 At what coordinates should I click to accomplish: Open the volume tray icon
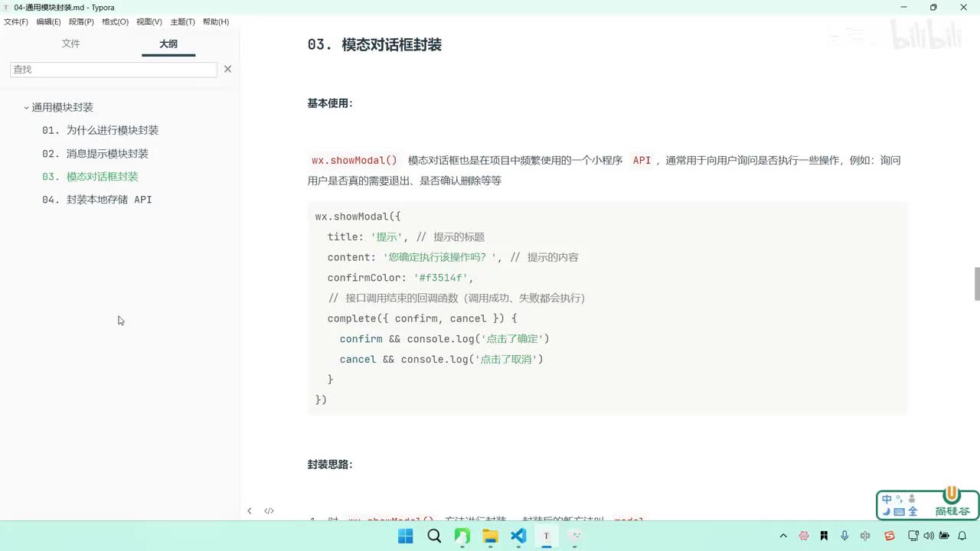coord(928,536)
